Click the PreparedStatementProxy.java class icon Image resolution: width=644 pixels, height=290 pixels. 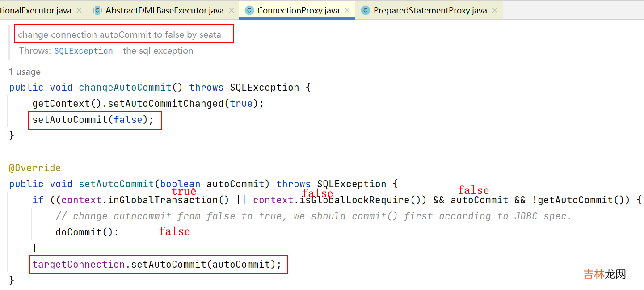tap(366, 10)
